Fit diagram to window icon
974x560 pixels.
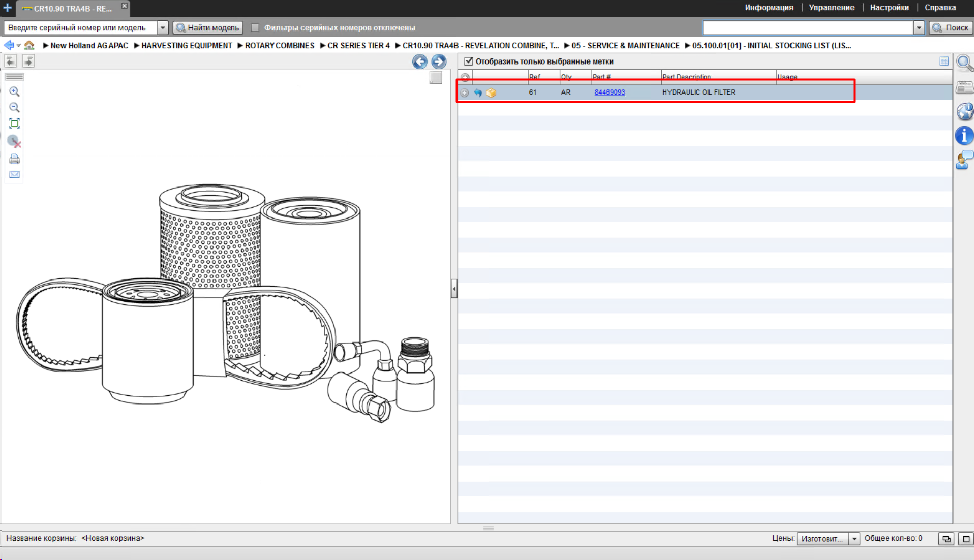tap(14, 123)
